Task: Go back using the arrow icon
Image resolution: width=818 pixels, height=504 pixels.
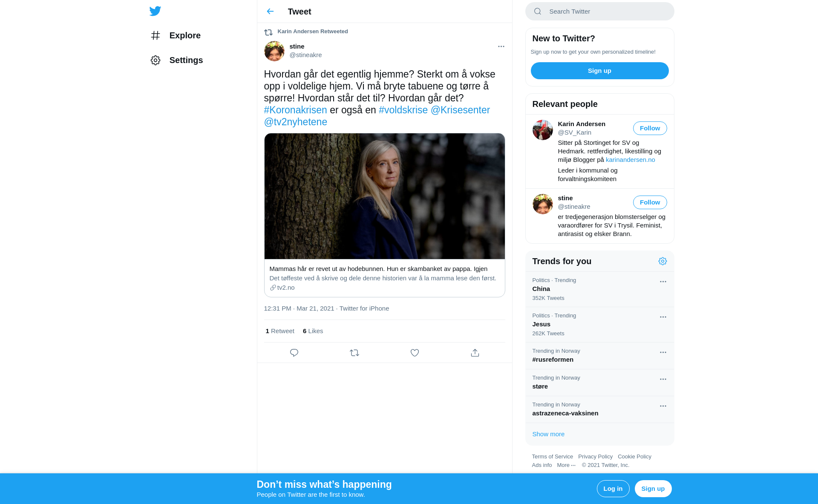Action: (270, 12)
